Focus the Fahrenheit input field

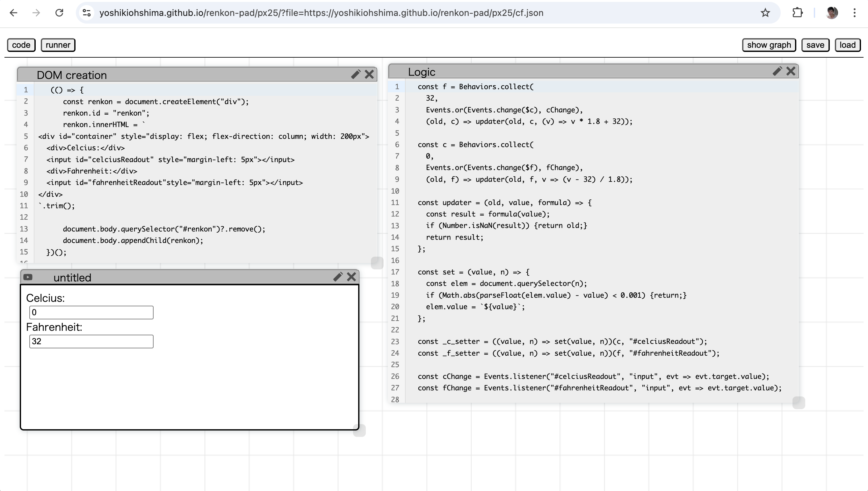pos(91,341)
